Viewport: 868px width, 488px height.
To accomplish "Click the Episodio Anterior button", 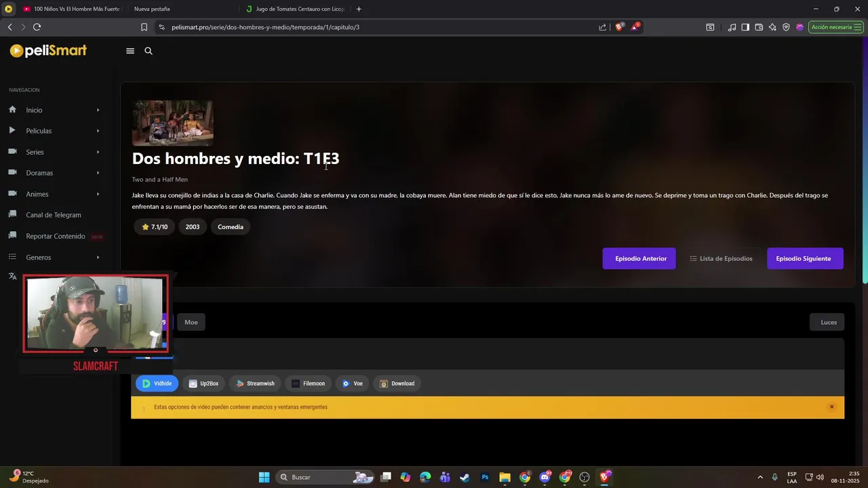I will pyautogui.click(x=641, y=258).
